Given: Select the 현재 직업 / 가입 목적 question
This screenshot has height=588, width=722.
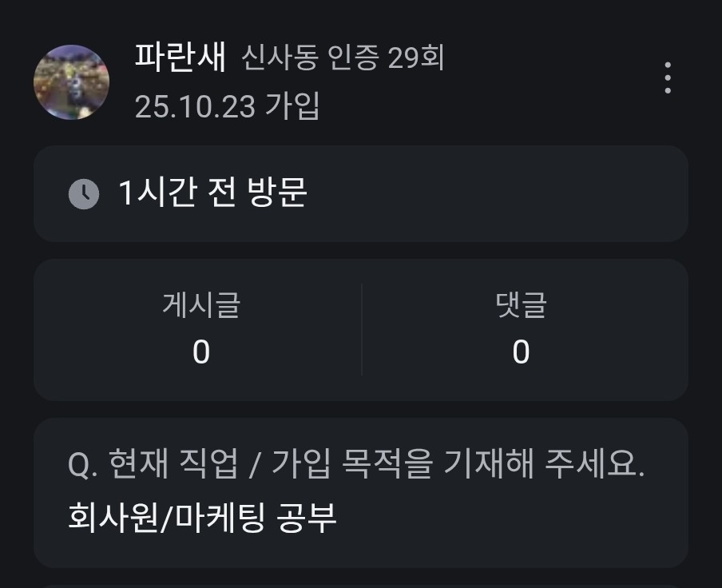Looking at the screenshot, I should (x=356, y=464).
